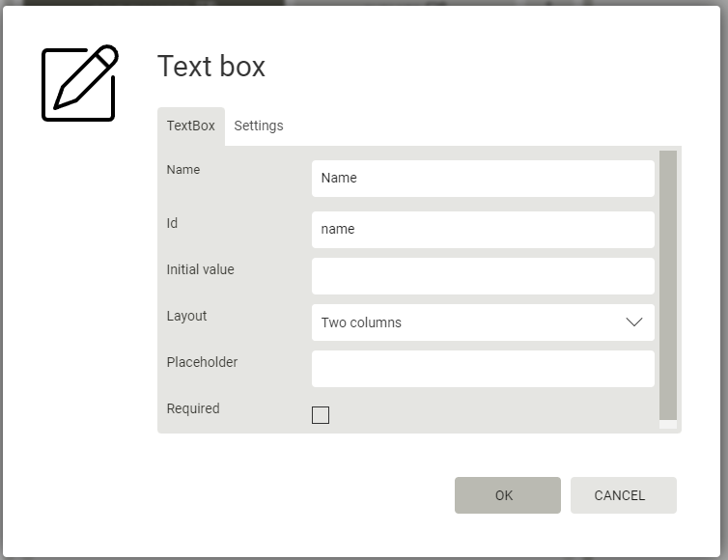Click the scrollbar track below the thumb
The image size is (728, 560).
[668, 424]
